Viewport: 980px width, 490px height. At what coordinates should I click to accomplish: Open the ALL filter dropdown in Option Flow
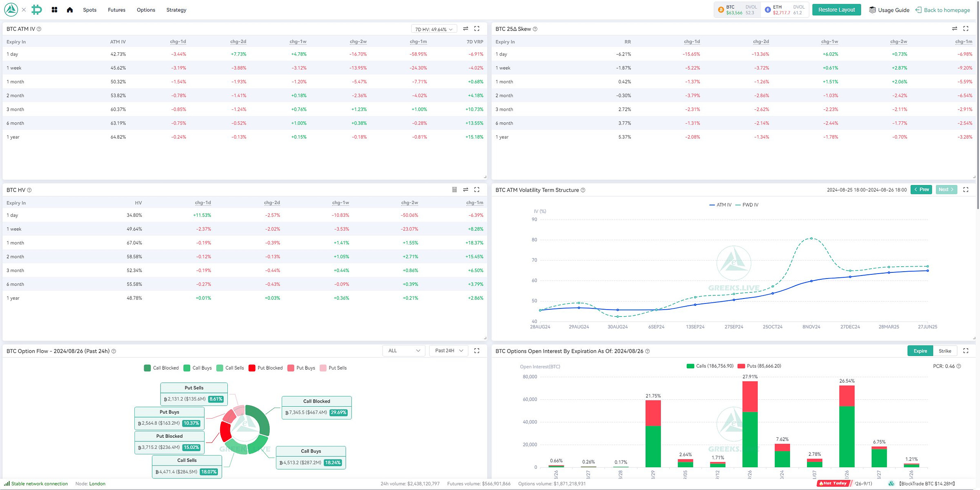point(404,351)
